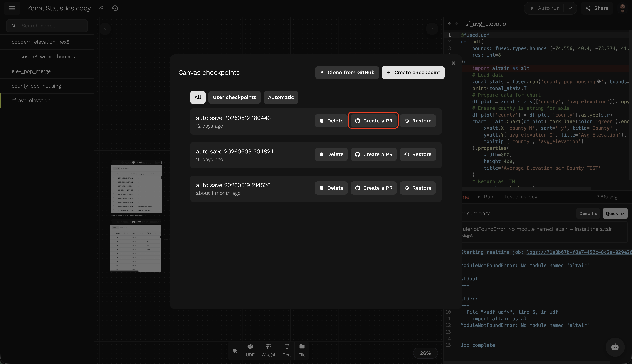The height and width of the screenshot is (364, 632).
Task: Open the realtime job logs link
Action: [x=579, y=252]
